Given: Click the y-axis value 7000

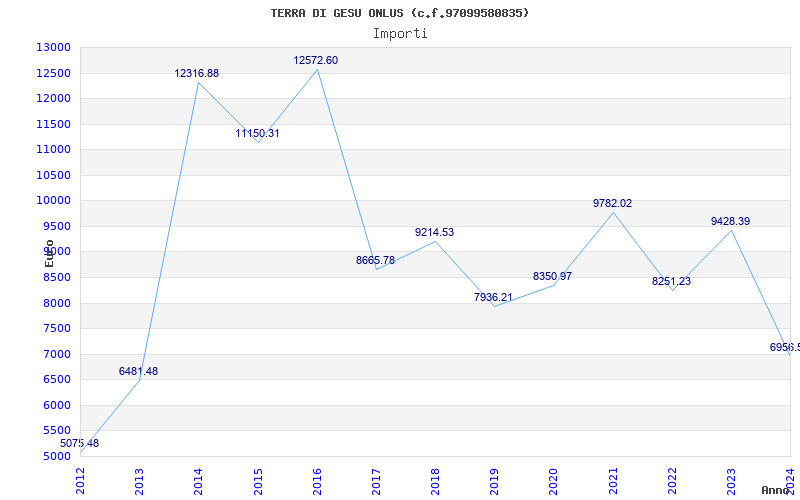Looking at the screenshot, I should (x=56, y=354).
